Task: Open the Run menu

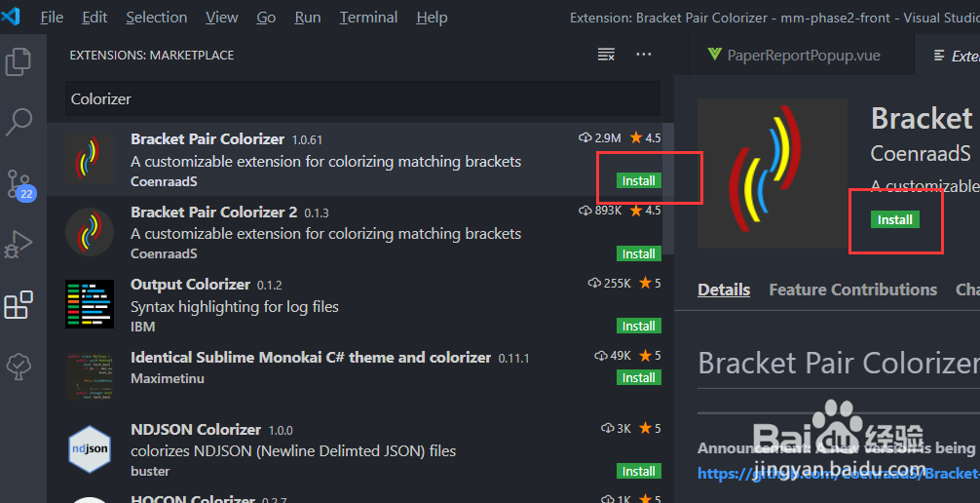Action: pos(308,18)
